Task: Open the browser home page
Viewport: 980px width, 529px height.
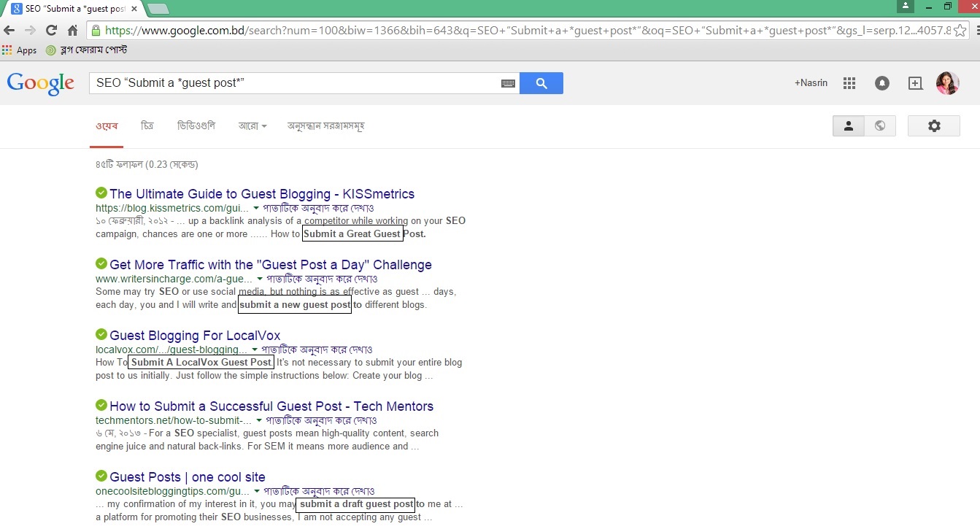Action: pyautogui.click(x=72, y=31)
